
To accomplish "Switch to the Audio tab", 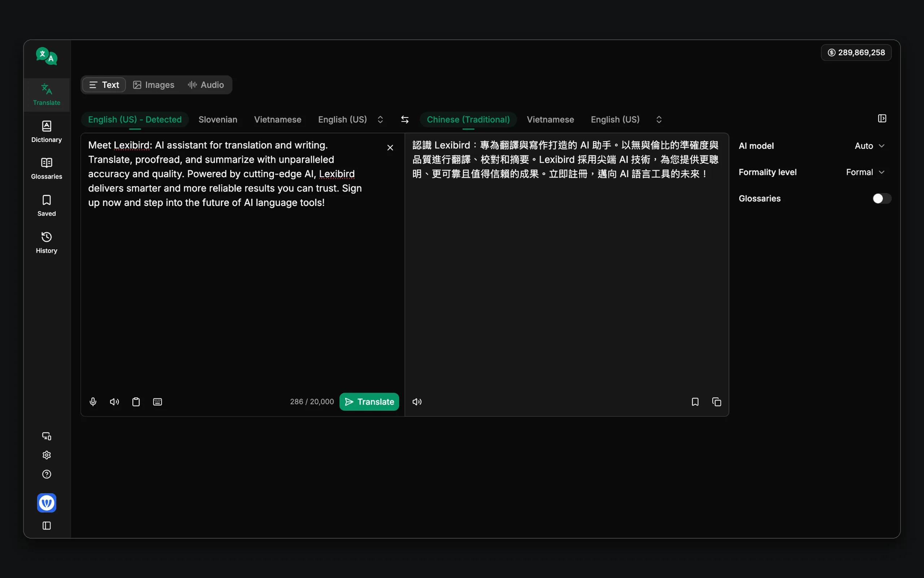I will [206, 85].
